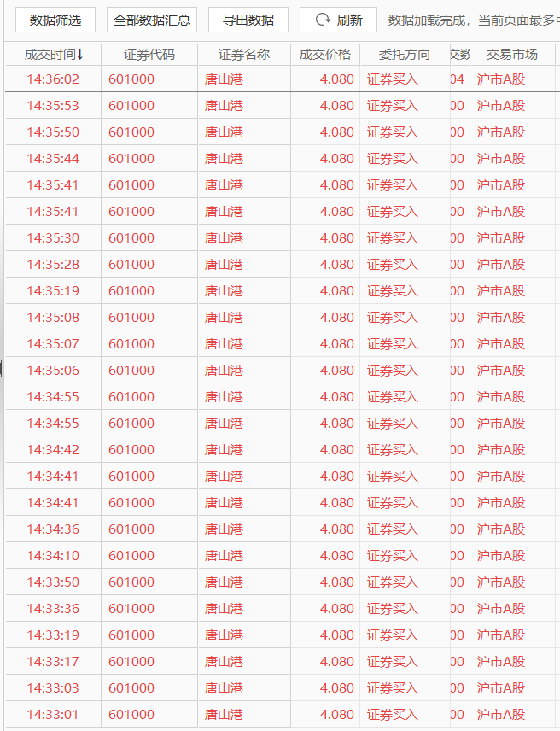Screen dimensions: 560x731
Task: Click 唐山港 in the 14:35:19 row
Action: tap(224, 291)
